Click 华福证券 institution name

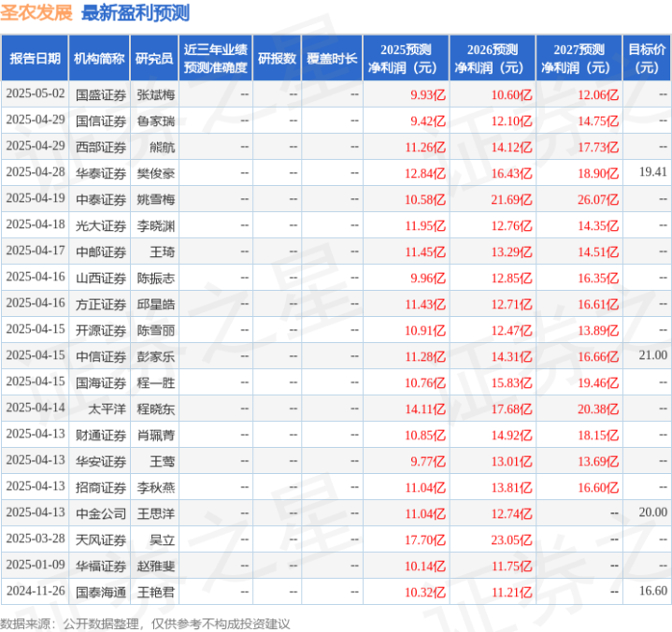pyautogui.click(x=101, y=566)
